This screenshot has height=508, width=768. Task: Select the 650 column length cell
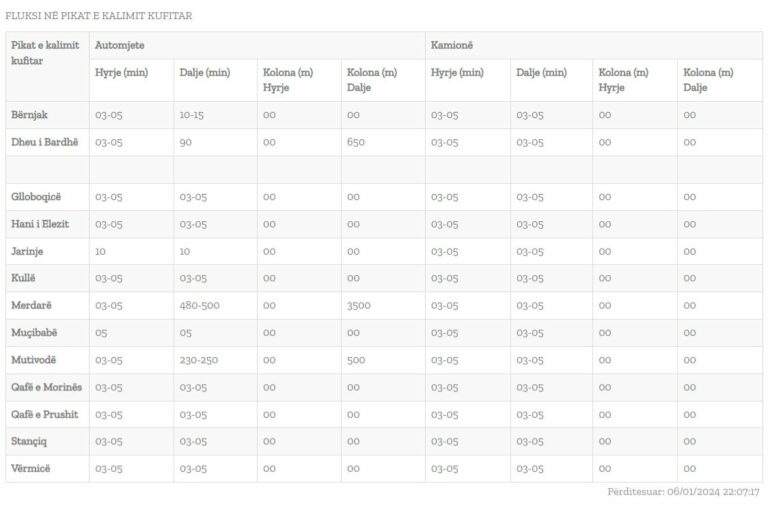click(x=356, y=142)
